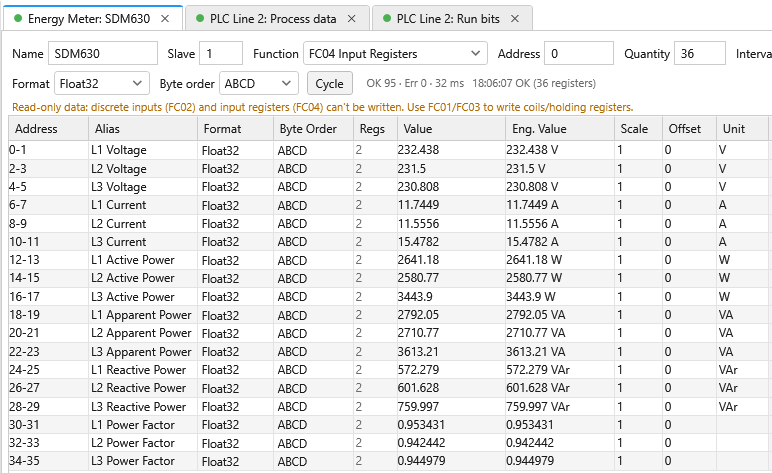
Task: Select the L3 Apparent Power alias cell
Action: coord(143,351)
